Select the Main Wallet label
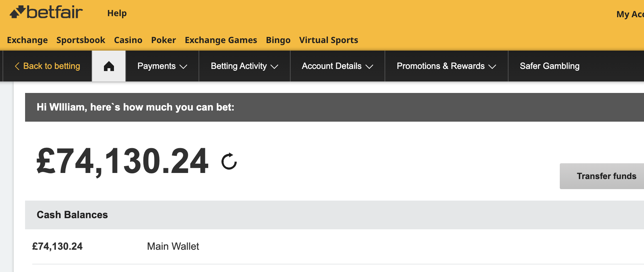 point(173,247)
